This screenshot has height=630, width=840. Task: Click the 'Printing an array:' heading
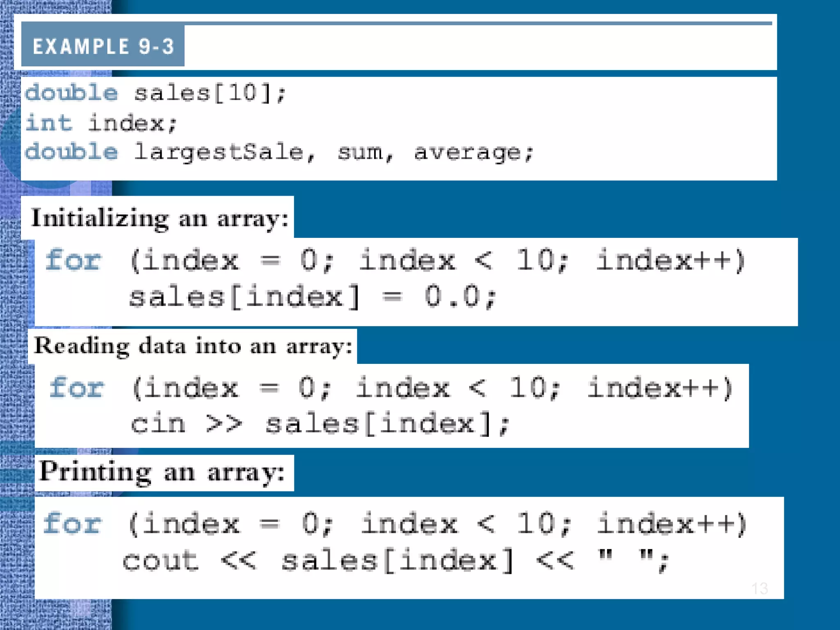click(162, 472)
